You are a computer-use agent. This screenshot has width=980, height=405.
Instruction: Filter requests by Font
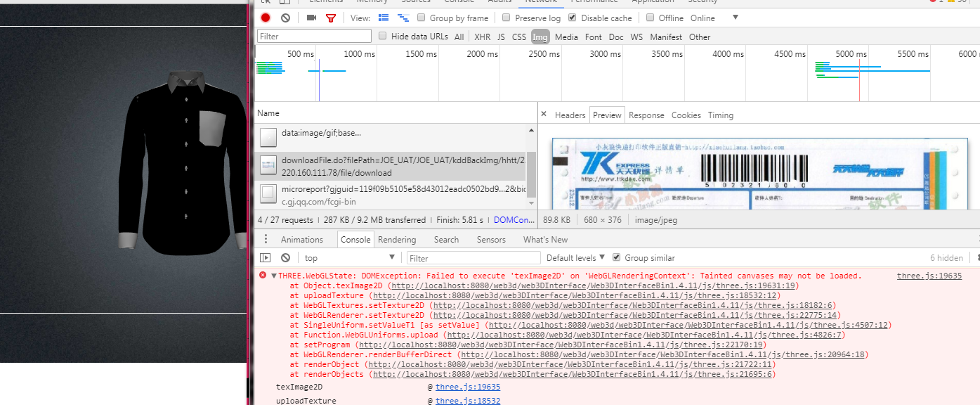[594, 37]
